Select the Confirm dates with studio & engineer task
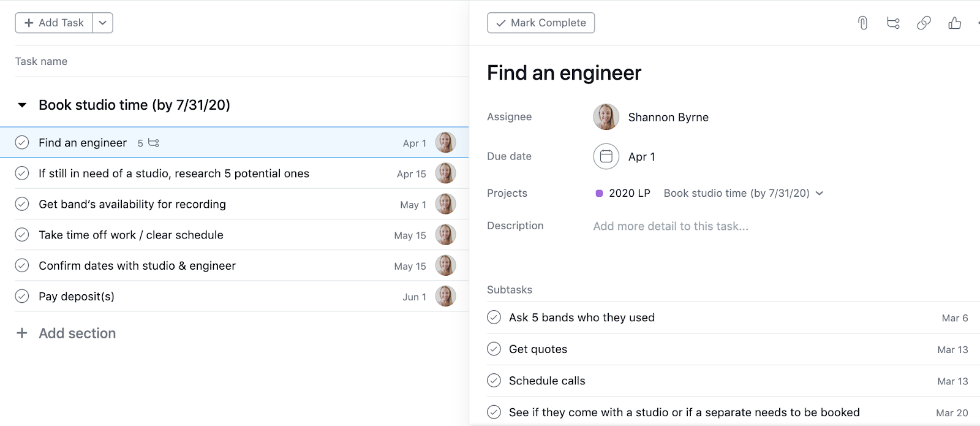Screen dimensions: 980x426 pos(137,265)
